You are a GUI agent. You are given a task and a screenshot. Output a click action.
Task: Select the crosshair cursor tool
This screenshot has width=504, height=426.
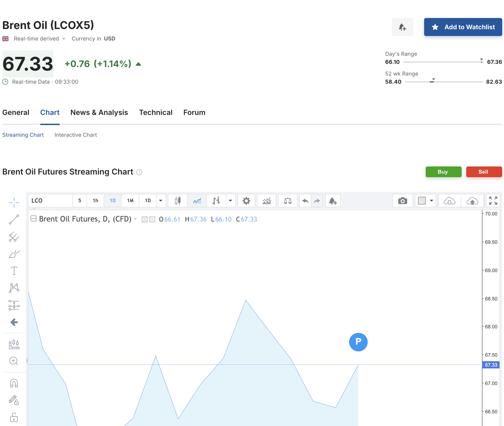(14, 202)
